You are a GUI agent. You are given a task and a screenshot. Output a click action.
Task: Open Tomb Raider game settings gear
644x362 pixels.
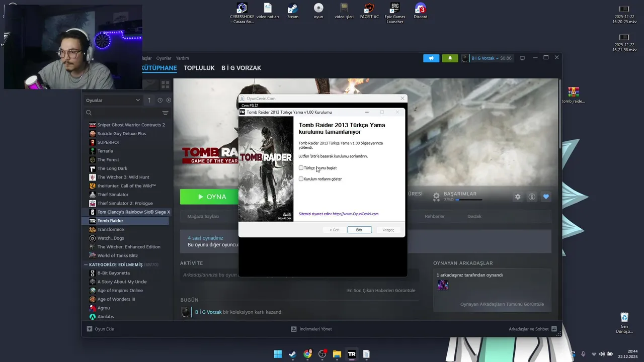[518, 197]
